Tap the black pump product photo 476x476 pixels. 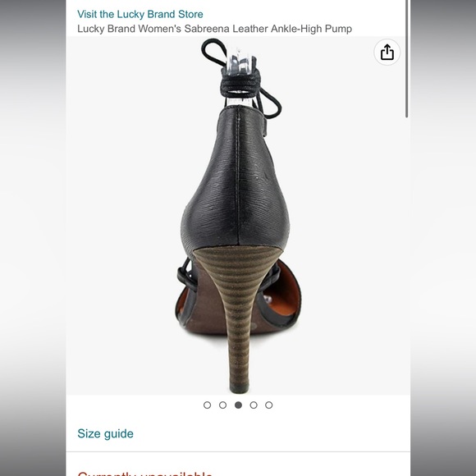point(238,216)
